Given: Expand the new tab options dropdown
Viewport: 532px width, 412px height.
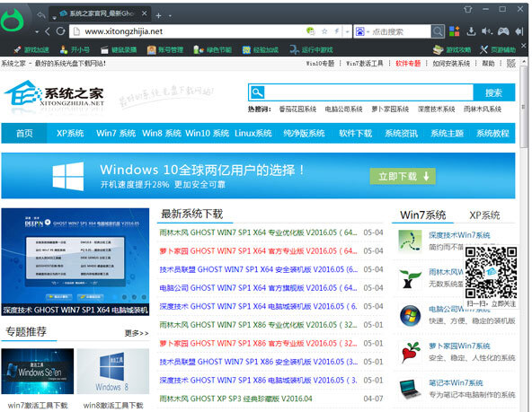Looking at the screenshot, I should 170,16.
